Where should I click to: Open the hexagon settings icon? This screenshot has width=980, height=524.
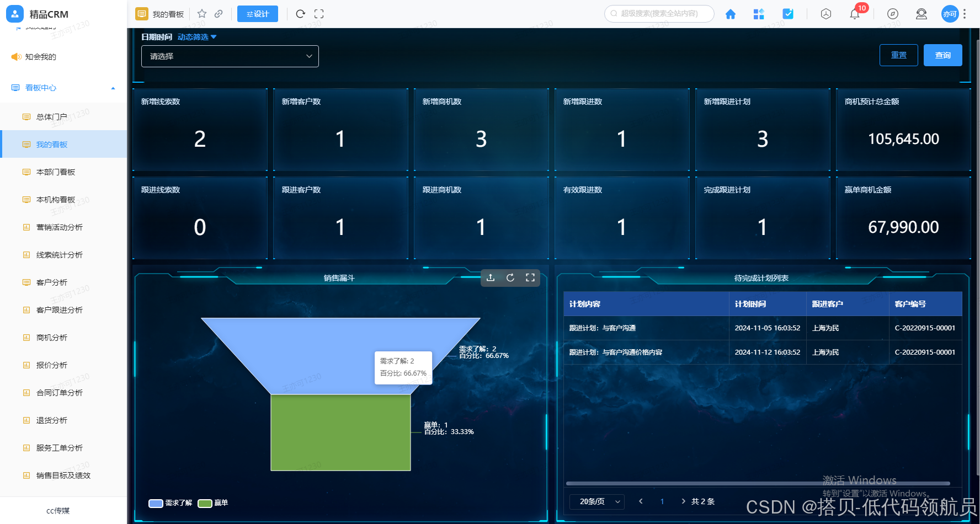(x=826, y=14)
